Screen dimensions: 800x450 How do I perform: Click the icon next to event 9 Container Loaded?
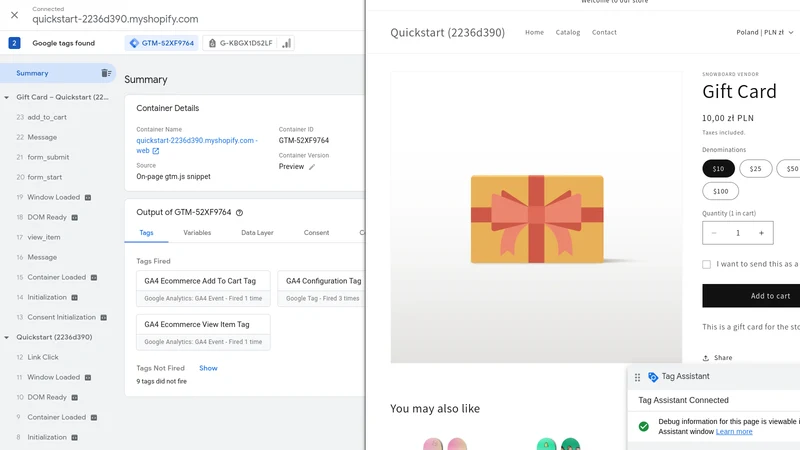click(x=94, y=417)
